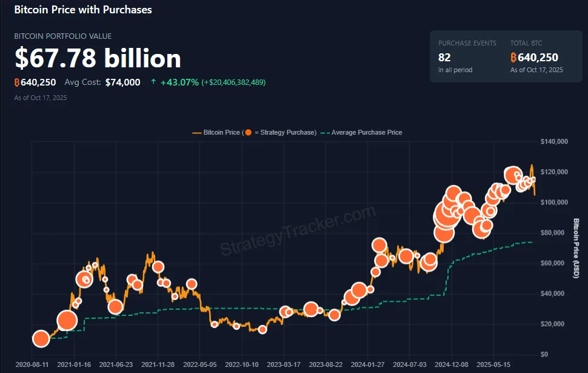The image size is (588, 373).
Task: Select the highest large bubble near $118,000
Action: tap(512, 175)
